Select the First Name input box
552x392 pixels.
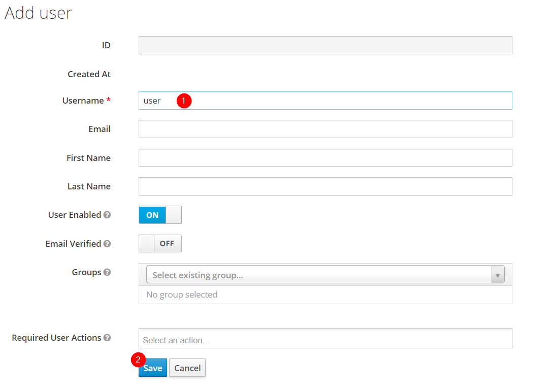coord(325,158)
